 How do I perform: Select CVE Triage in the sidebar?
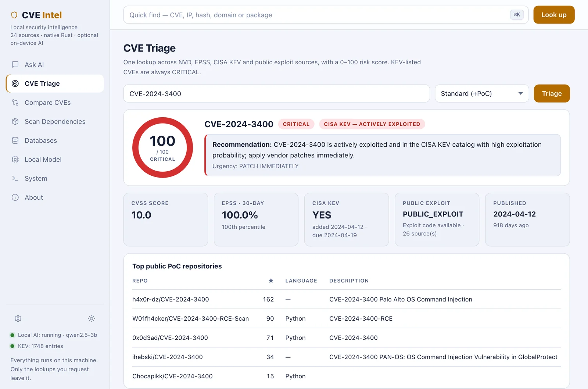[x=55, y=83]
